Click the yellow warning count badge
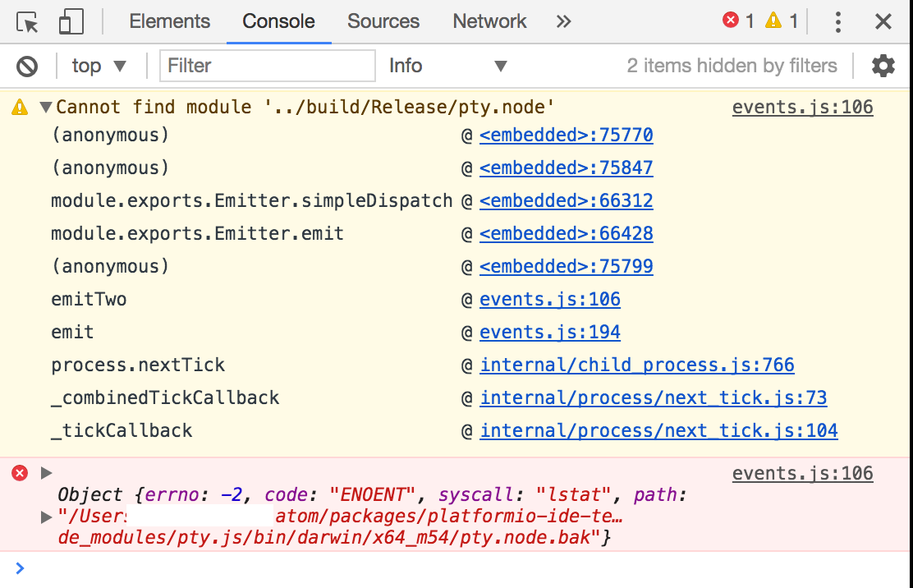 [x=782, y=21]
